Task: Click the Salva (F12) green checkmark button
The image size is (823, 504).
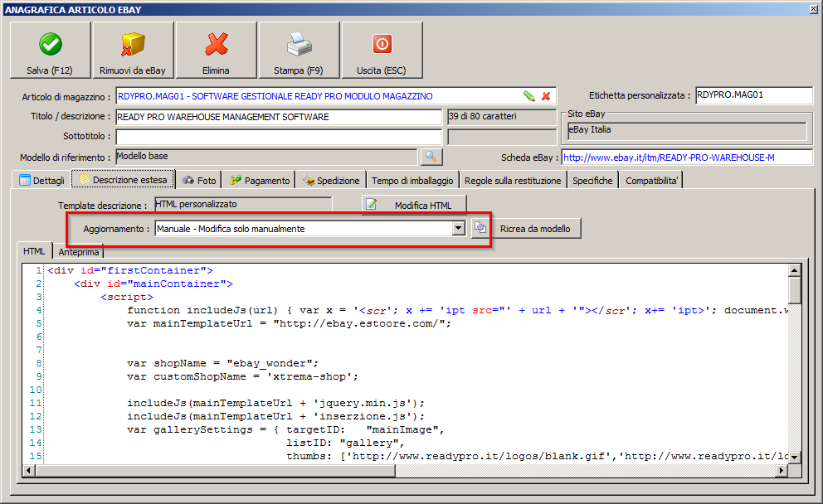Action: (x=51, y=51)
